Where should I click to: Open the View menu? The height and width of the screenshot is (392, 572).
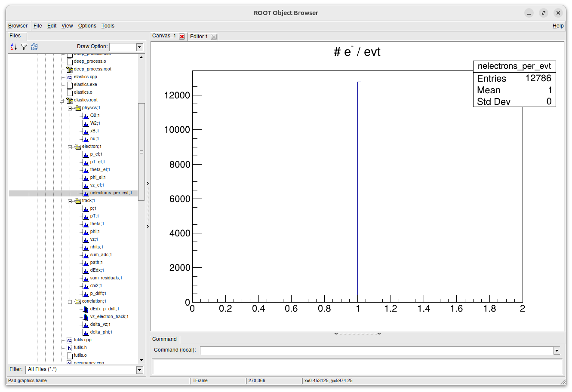[x=67, y=26]
